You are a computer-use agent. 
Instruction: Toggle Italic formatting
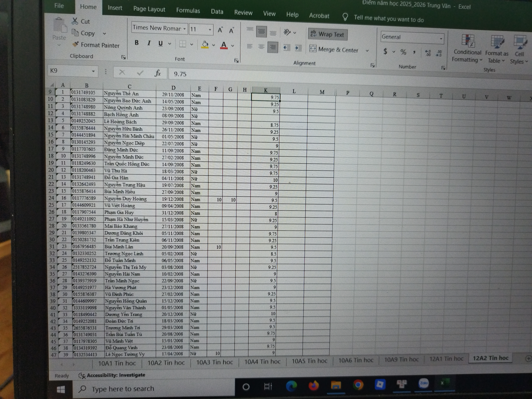click(x=149, y=43)
